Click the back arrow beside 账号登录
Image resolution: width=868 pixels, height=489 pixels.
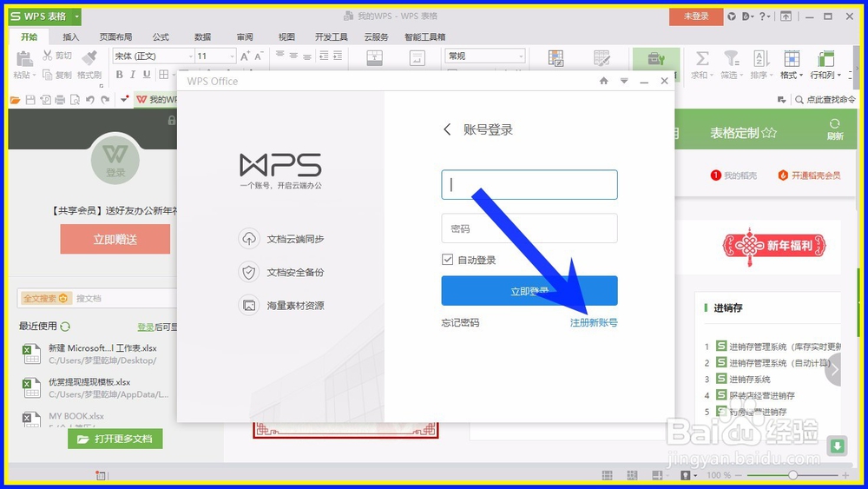(447, 129)
